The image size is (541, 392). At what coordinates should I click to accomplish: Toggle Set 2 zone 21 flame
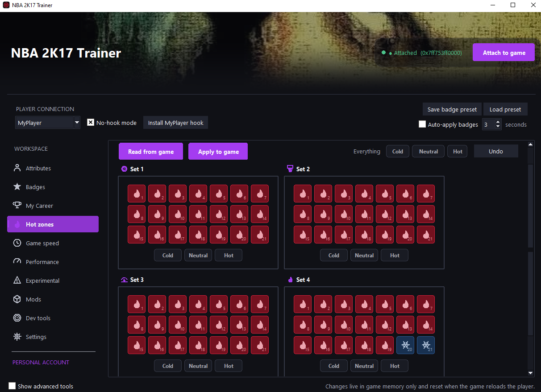(x=426, y=235)
